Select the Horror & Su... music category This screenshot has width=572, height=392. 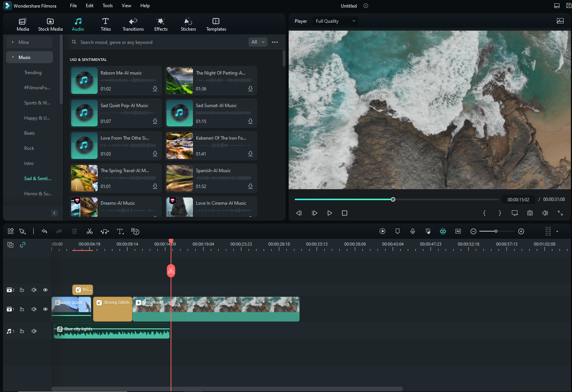click(38, 194)
